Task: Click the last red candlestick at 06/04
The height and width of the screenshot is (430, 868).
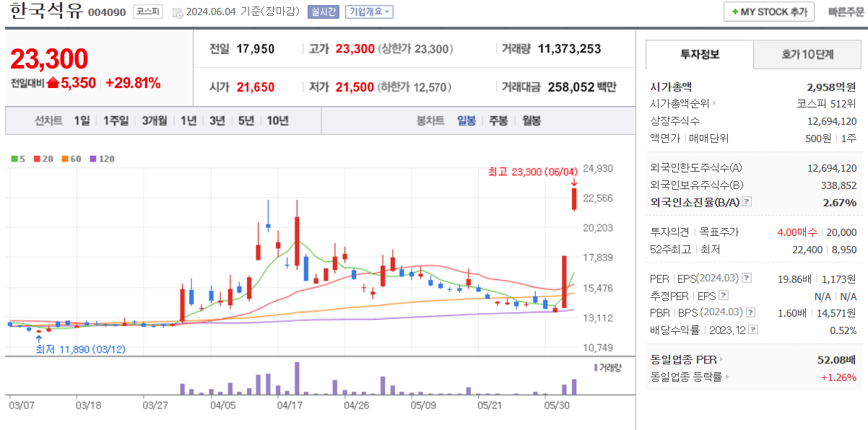Action: tap(574, 199)
